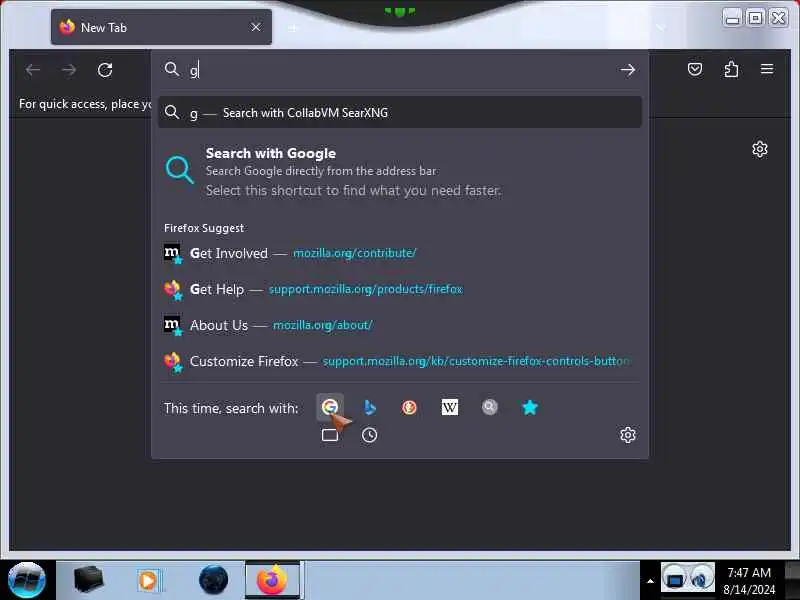800x600 pixels.
Task: Maximize the Firefox window
Action: 756,19
